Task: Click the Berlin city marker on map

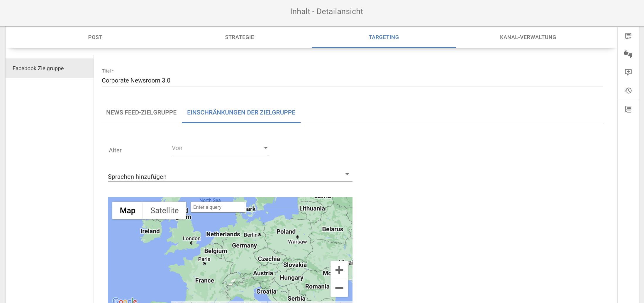Action: (x=260, y=235)
